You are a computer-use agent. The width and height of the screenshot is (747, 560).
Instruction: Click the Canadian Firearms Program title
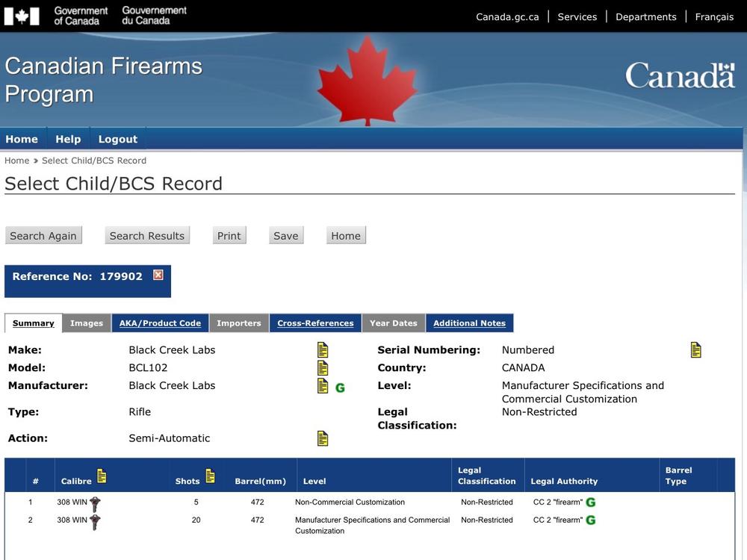coord(103,80)
